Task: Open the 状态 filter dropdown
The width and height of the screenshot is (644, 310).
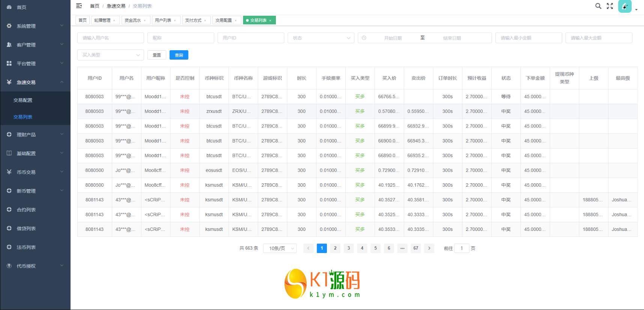Action: (321, 38)
